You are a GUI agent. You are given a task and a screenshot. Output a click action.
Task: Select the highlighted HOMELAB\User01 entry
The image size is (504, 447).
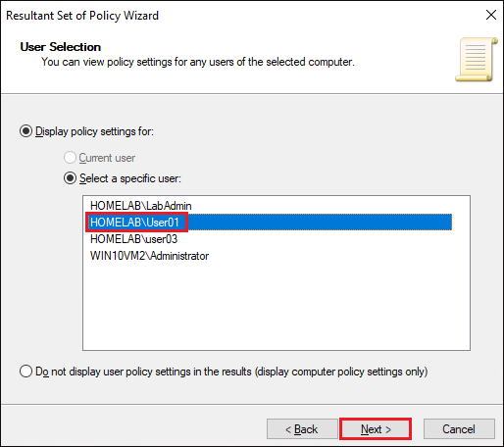pos(269,223)
